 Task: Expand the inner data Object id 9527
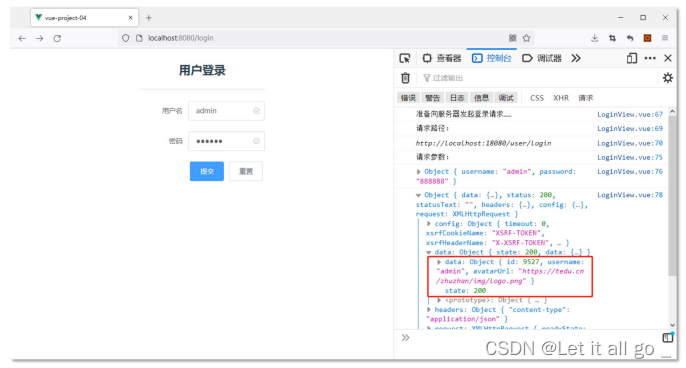click(x=439, y=262)
